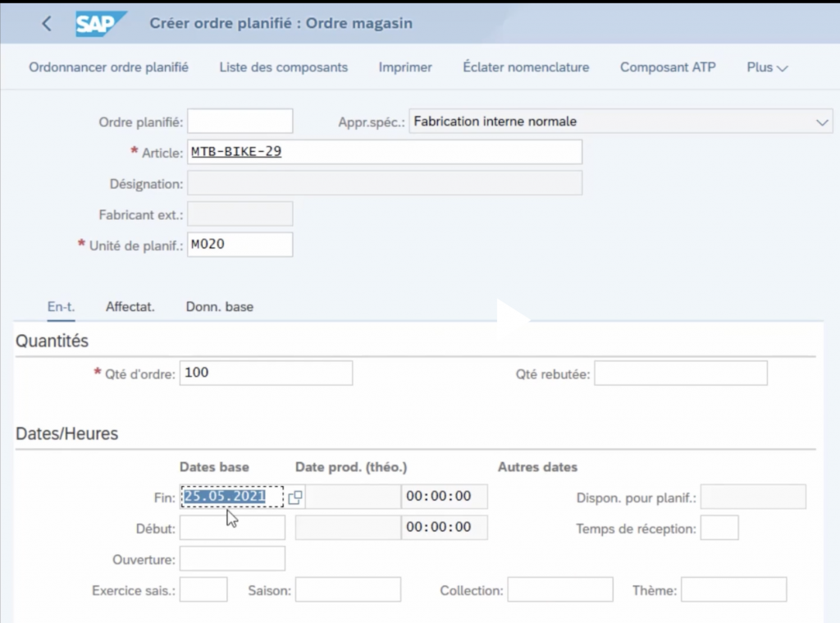Click the Imprimer toolbar button
The width and height of the screenshot is (840, 623).
pos(405,67)
